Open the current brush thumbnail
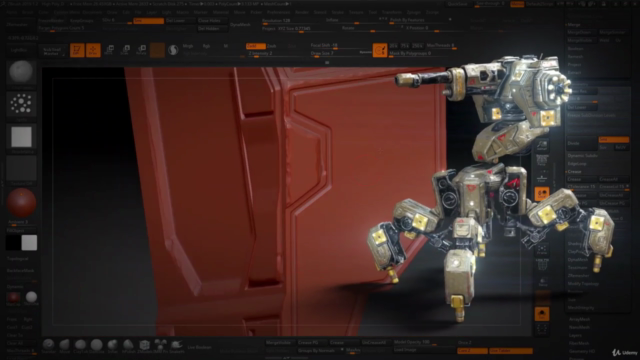Screen dimensions: 640x360 click(21, 71)
